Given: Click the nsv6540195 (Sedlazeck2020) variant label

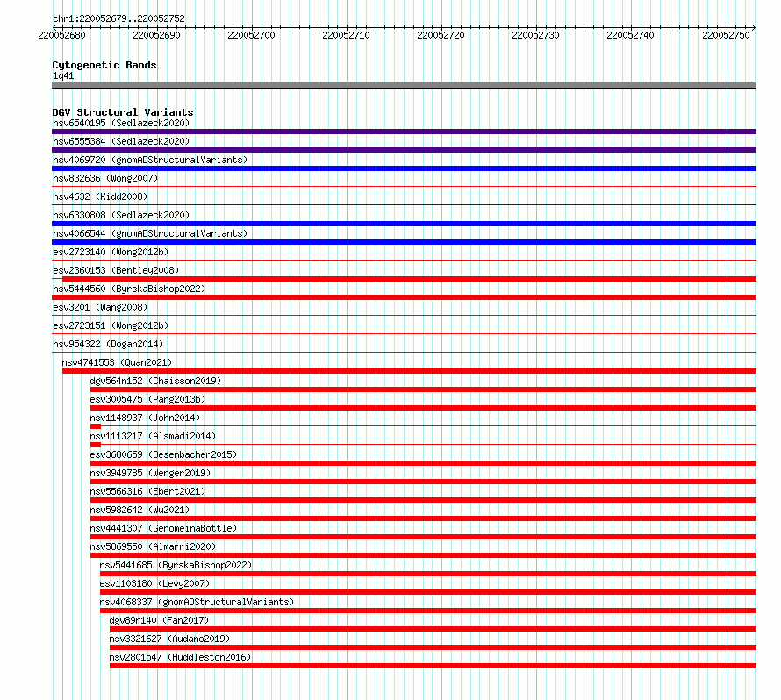Looking at the screenshot, I should [121, 123].
